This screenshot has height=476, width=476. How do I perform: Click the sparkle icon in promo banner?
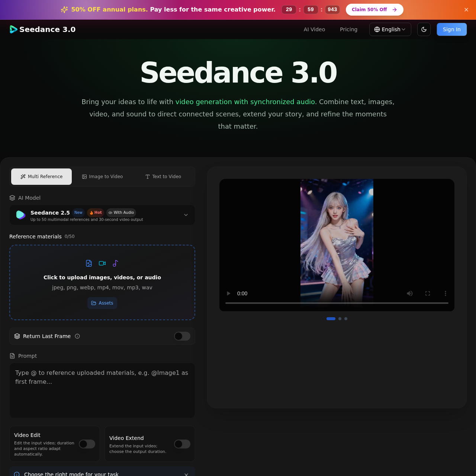click(64, 10)
